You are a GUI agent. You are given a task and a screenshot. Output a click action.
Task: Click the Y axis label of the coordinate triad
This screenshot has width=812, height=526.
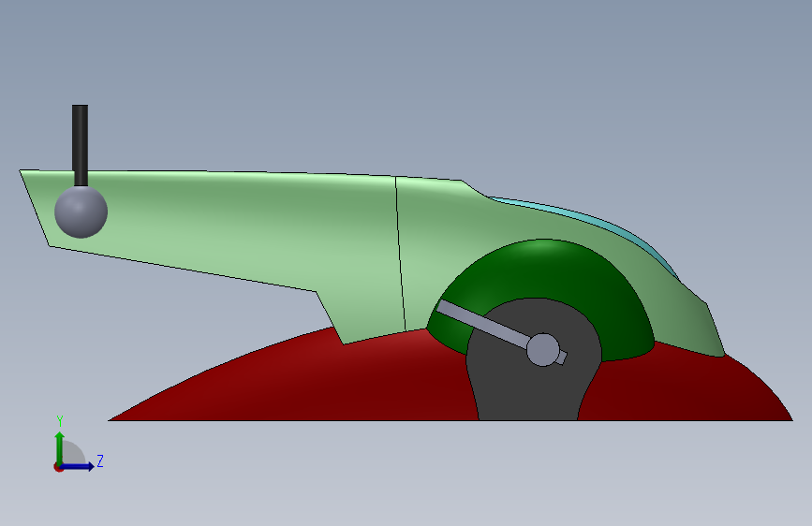(x=60, y=421)
